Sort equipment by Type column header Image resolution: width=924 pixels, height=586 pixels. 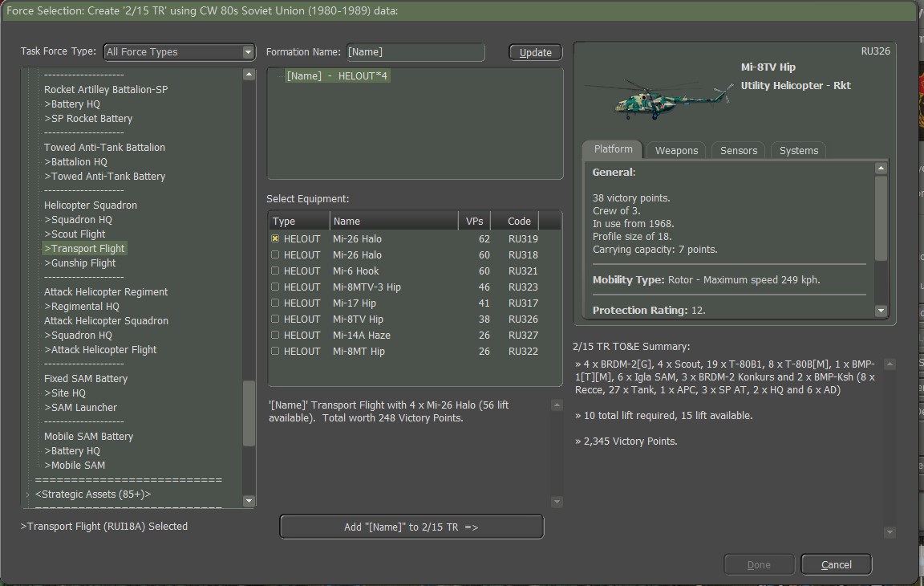click(x=299, y=221)
